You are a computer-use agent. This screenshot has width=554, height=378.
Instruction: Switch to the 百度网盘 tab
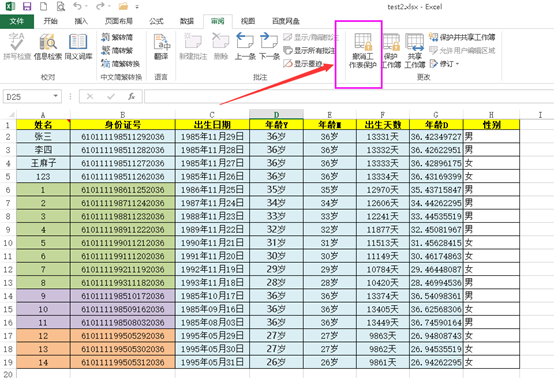pyautogui.click(x=285, y=21)
